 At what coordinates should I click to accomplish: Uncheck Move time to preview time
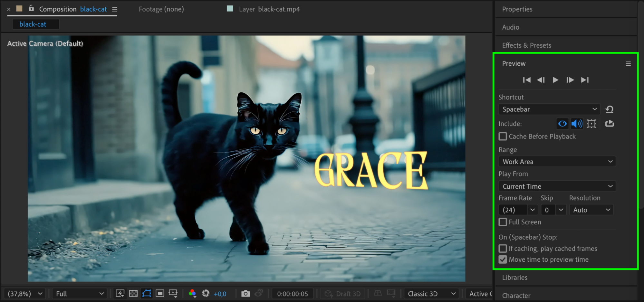coord(503,260)
